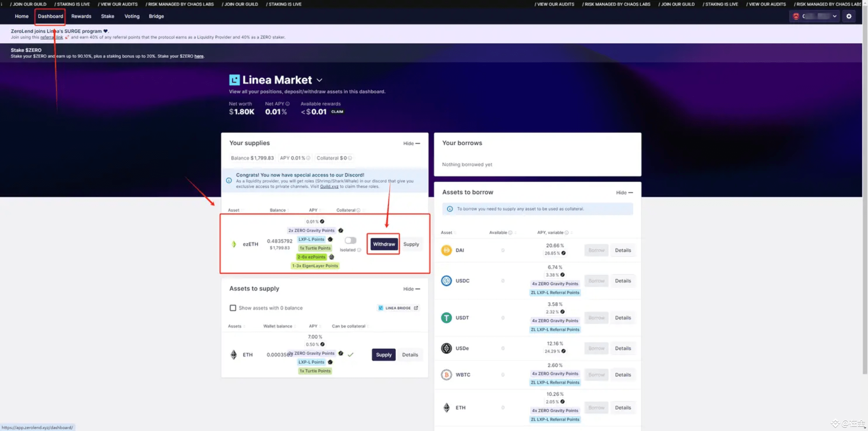Click the WBTC coin icon
Viewport: 868px width, 431px height.
click(x=446, y=375)
